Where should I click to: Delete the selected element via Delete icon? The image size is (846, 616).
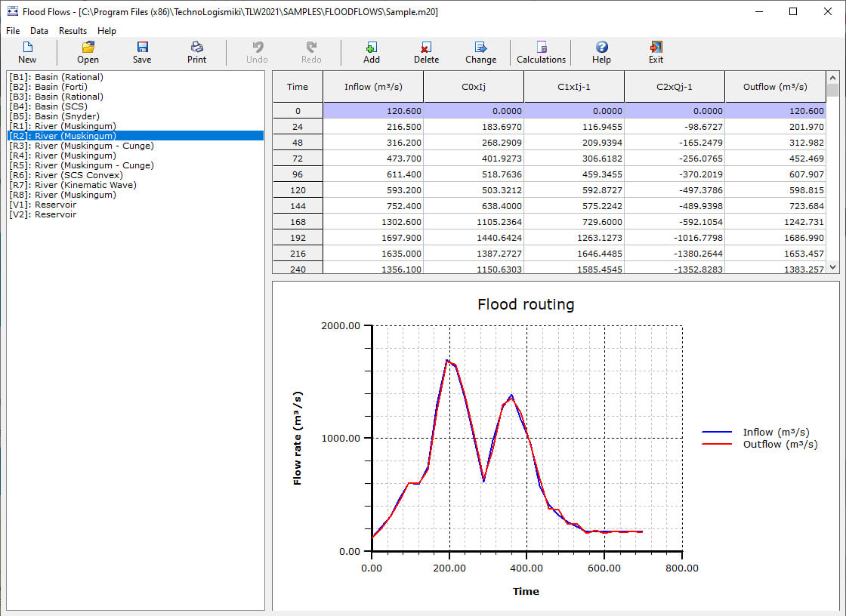coord(426,52)
